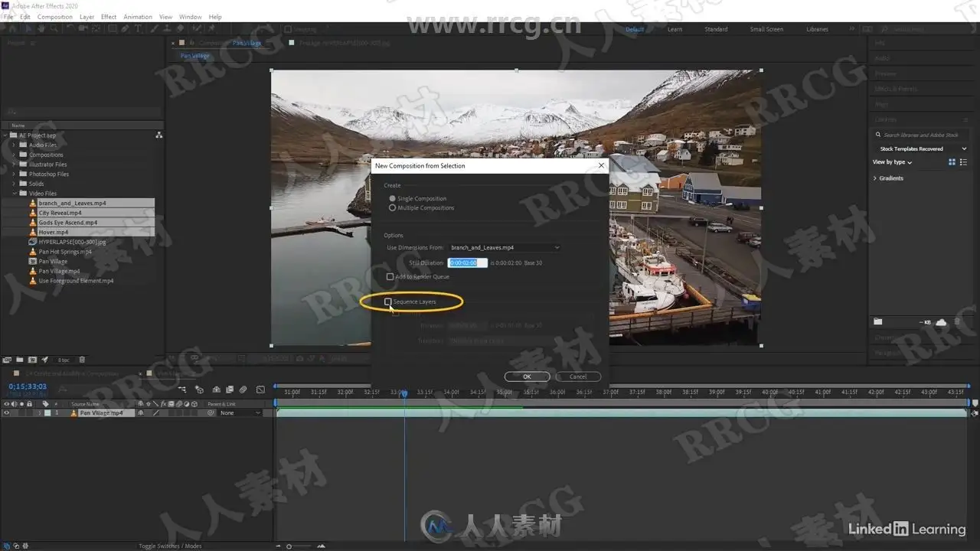Select Single Composition radio button
Screen dimensions: 980x551
coord(393,199)
